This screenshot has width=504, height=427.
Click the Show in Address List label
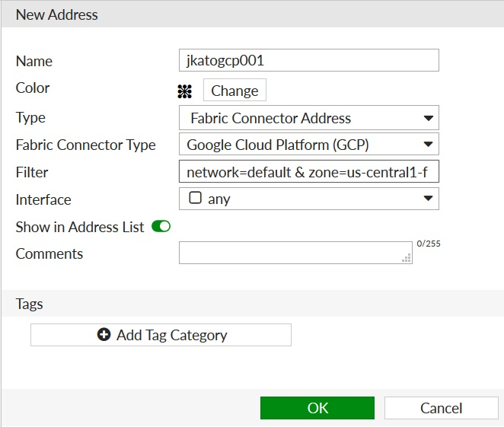80,227
